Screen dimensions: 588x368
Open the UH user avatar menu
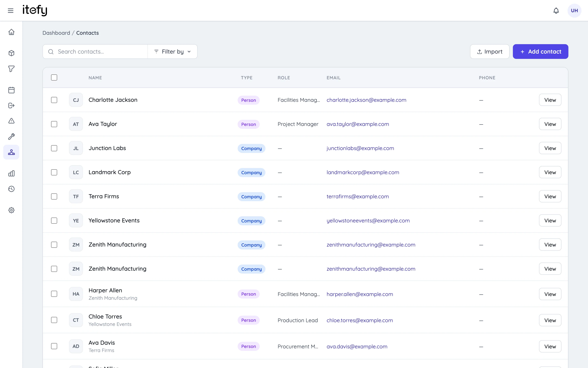(x=574, y=10)
